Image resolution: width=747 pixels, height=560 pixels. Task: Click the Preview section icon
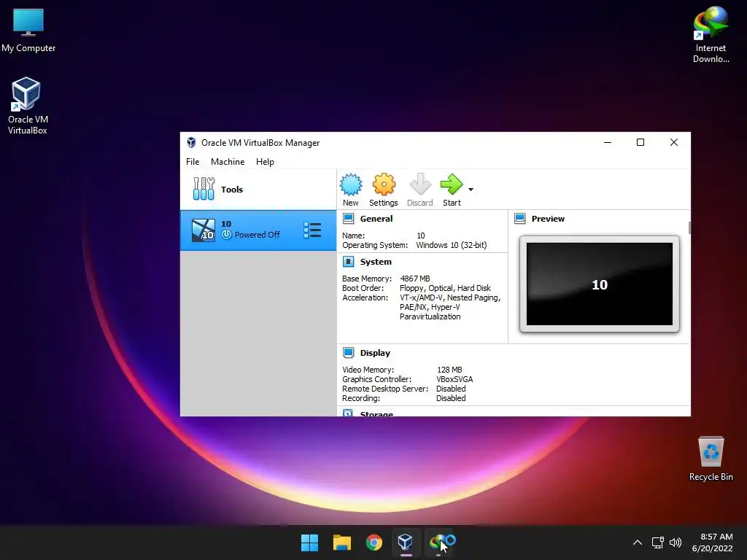(519, 219)
